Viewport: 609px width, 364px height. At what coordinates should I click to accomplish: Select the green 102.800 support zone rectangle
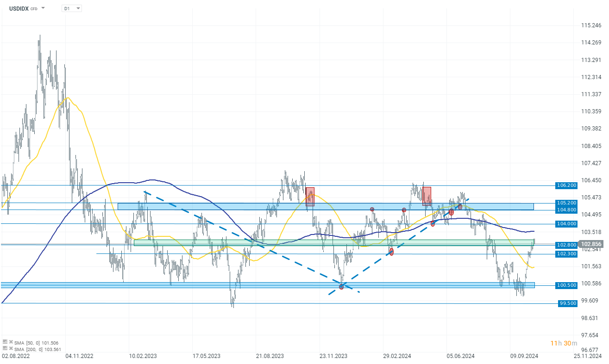tap(333, 242)
